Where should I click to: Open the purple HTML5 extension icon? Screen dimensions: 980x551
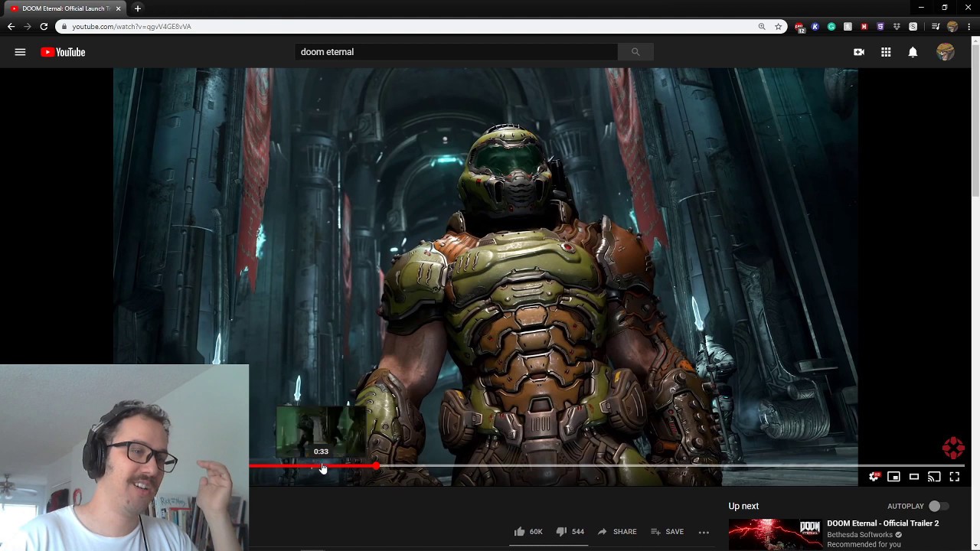pos(880,26)
